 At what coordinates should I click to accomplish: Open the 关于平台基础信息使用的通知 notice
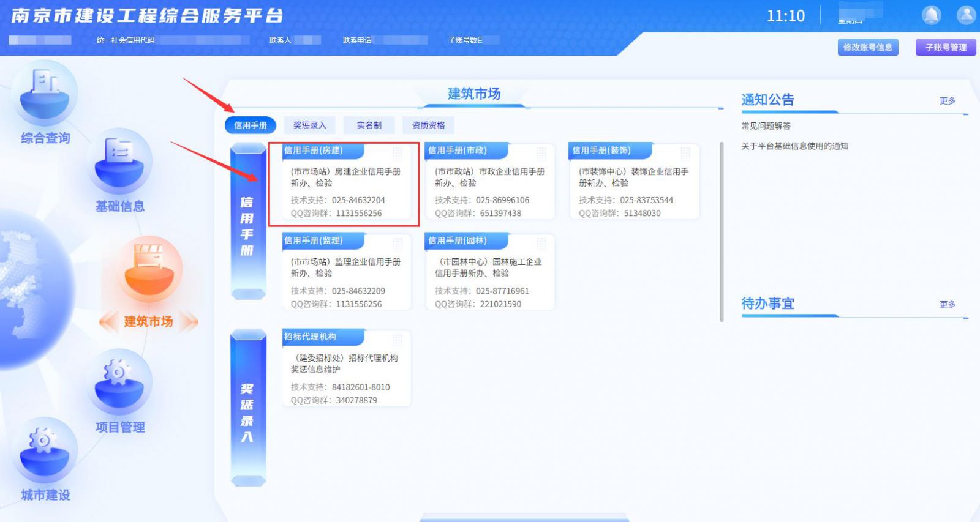click(794, 146)
